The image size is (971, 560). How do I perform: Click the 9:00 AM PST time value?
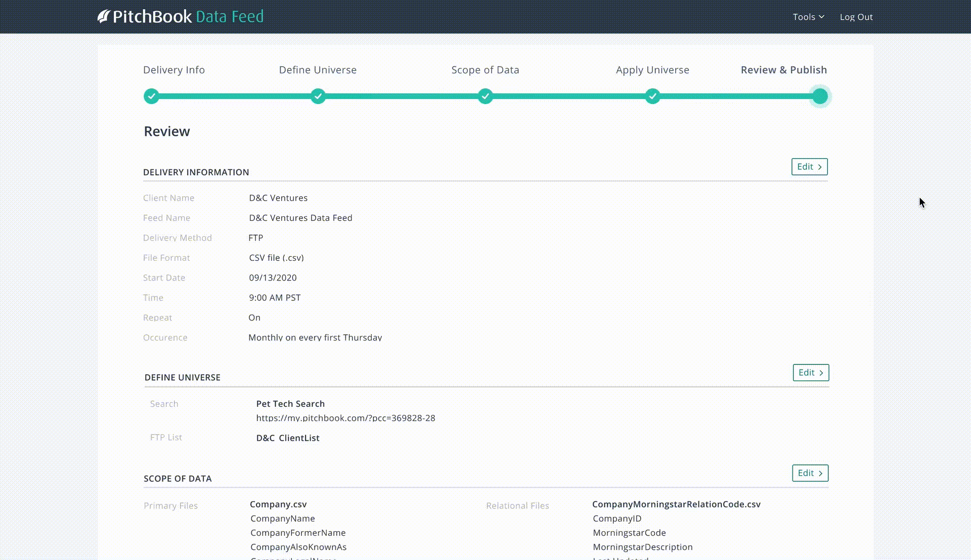coord(275,298)
